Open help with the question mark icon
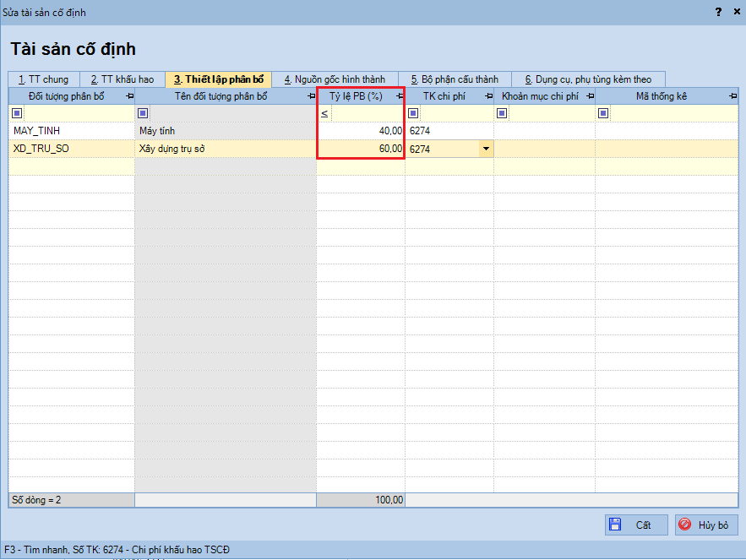The width and height of the screenshot is (746, 560). point(718,12)
